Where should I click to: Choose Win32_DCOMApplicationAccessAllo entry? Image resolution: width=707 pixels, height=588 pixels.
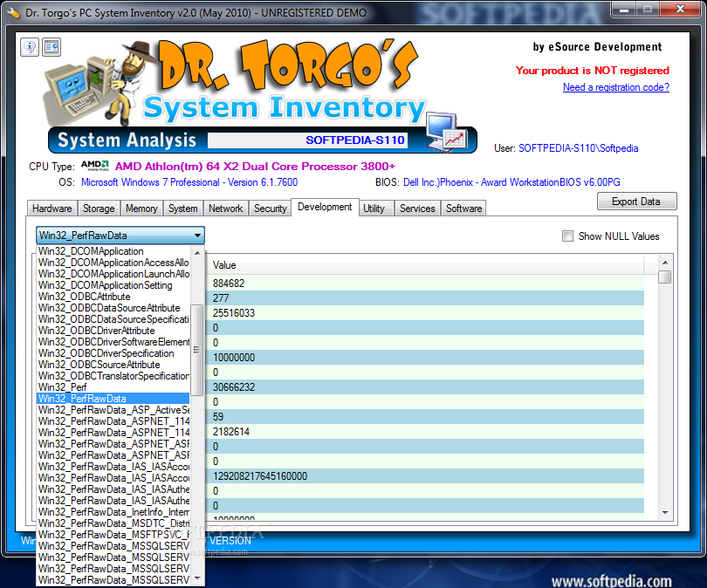pyautogui.click(x=113, y=263)
